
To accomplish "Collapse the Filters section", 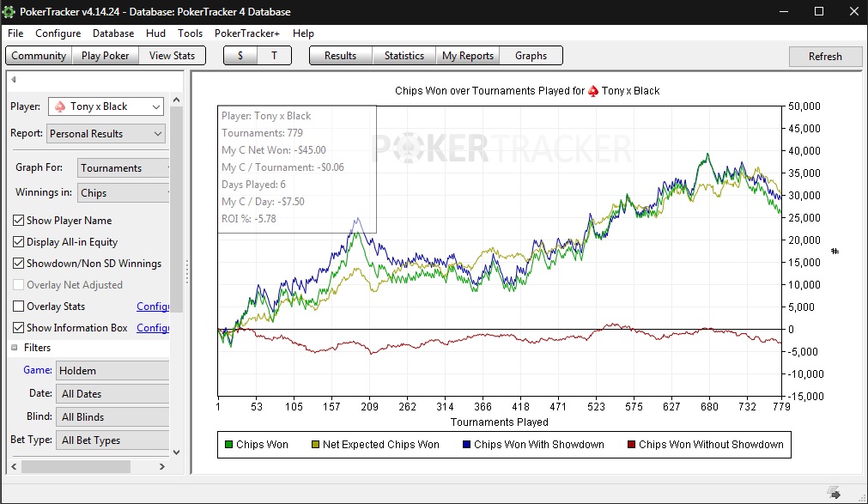I will tap(15, 348).
